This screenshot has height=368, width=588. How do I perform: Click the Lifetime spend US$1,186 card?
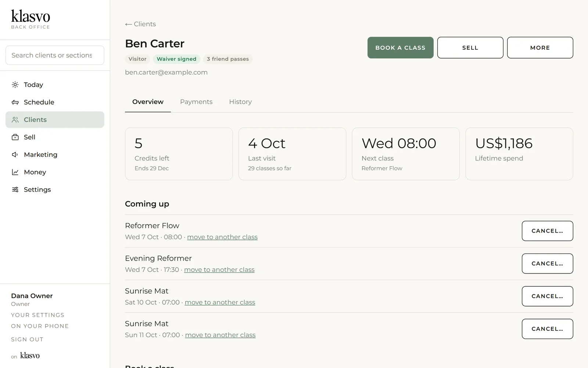pyautogui.click(x=519, y=154)
